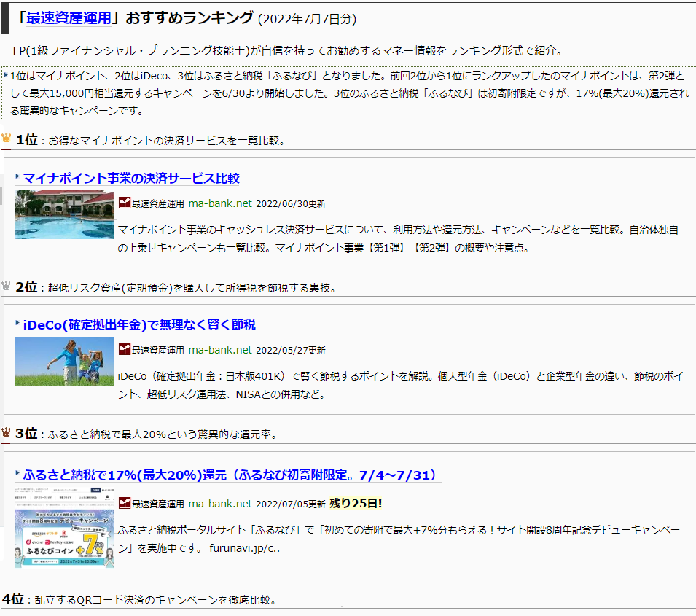Click the bronze crown icon beside 3位
696x616 pixels.
[6, 432]
